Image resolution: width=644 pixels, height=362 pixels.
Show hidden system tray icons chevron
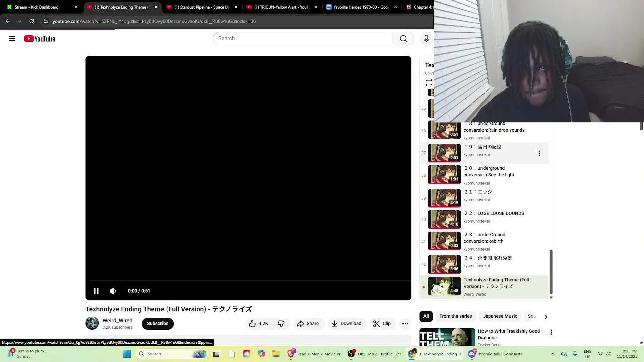(553, 354)
